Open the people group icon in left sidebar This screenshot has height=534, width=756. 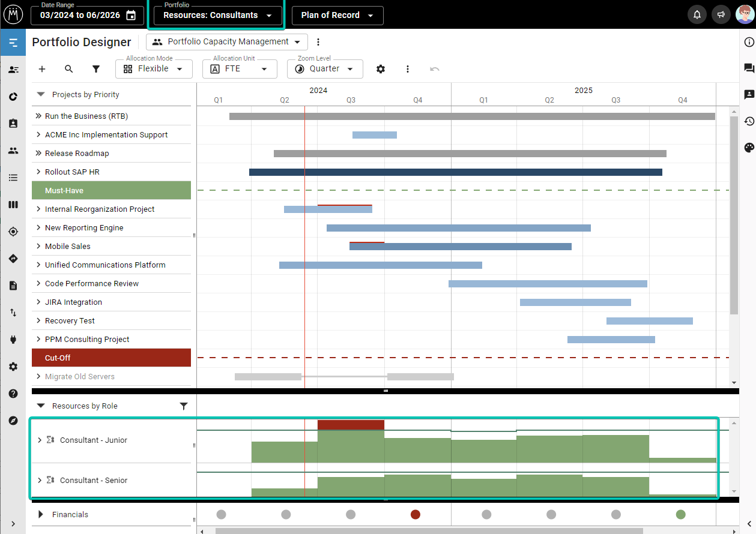click(x=13, y=151)
